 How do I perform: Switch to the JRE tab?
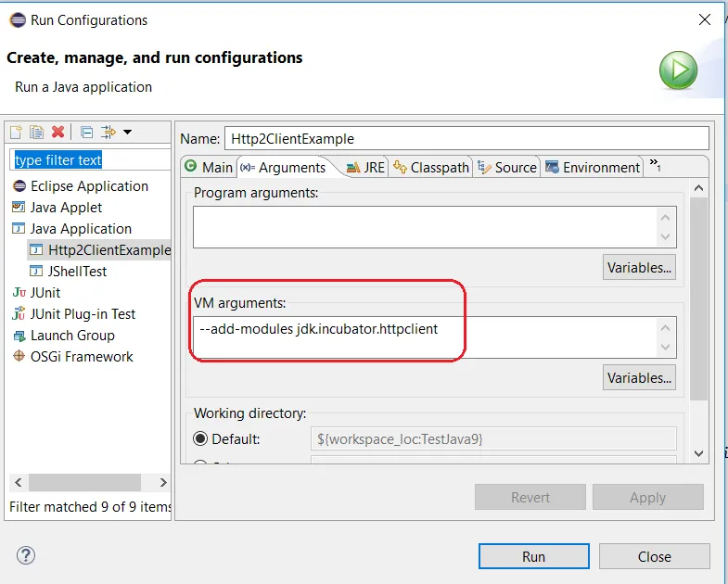click(x=366, y=167)
